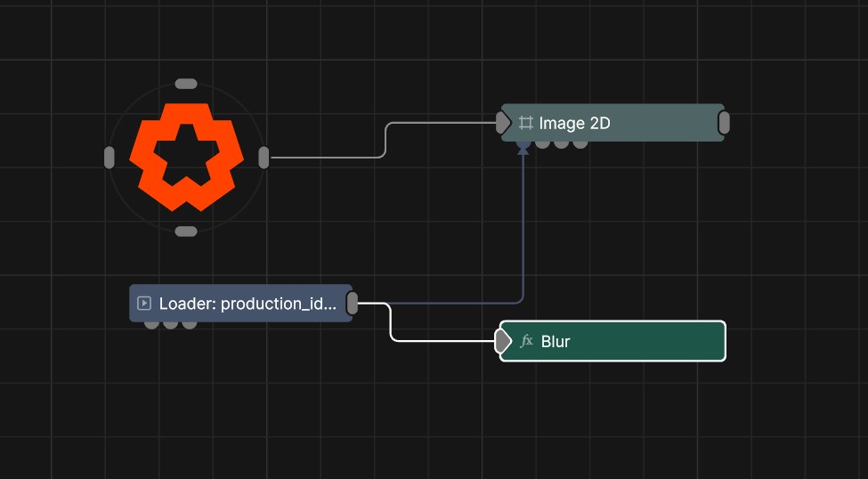Select the Image 2D node label

[574, 123]
